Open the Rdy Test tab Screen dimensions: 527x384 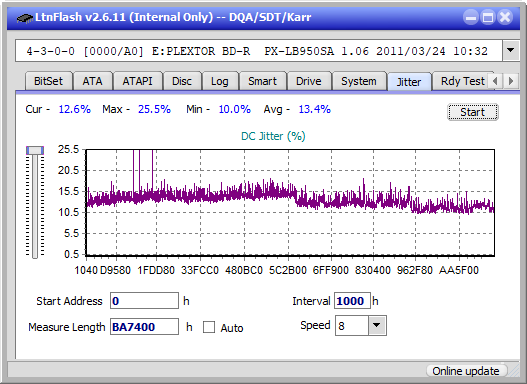[x=462, y=81]
